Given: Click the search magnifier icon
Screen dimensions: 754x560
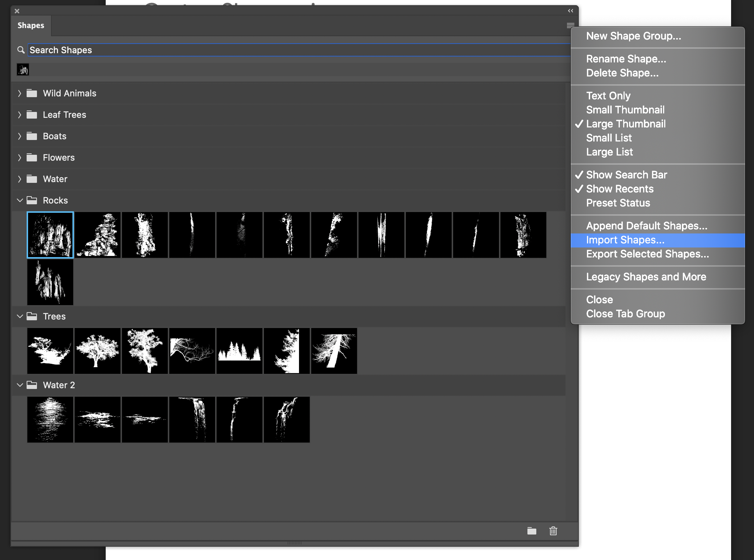Looking at the screenshot, I should pyautogui.click(x=21, y=50).
